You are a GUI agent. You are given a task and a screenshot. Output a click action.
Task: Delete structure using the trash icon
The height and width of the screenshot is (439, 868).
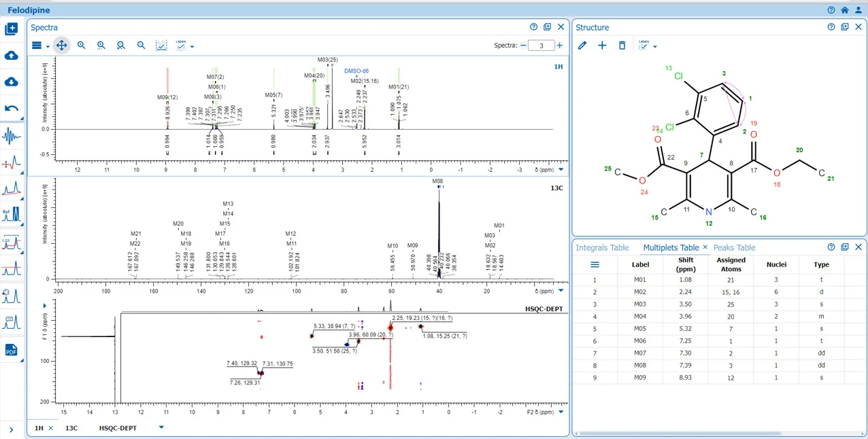[x=622, y=46]
